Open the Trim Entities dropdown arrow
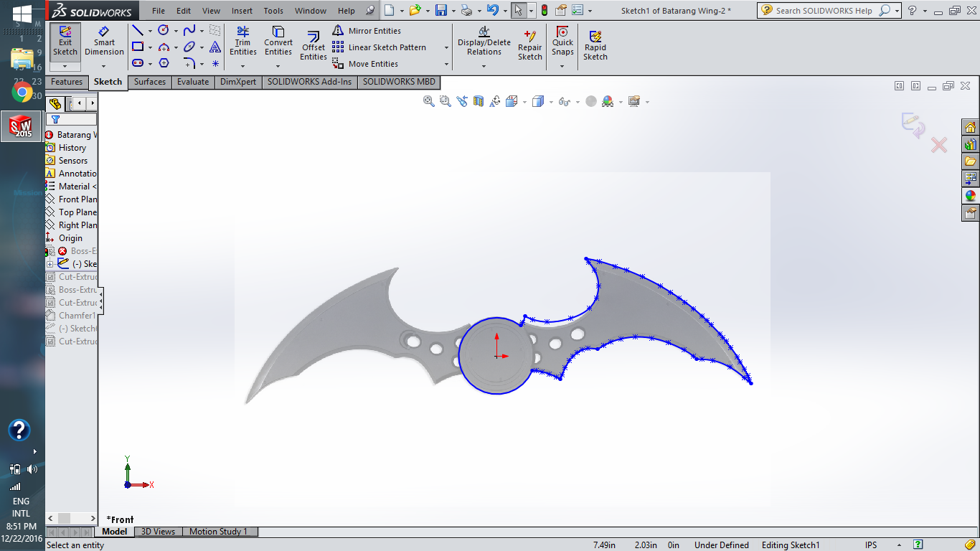Viewport: 980px width, 551px height. pyautogui.click(x=243, y=66)
